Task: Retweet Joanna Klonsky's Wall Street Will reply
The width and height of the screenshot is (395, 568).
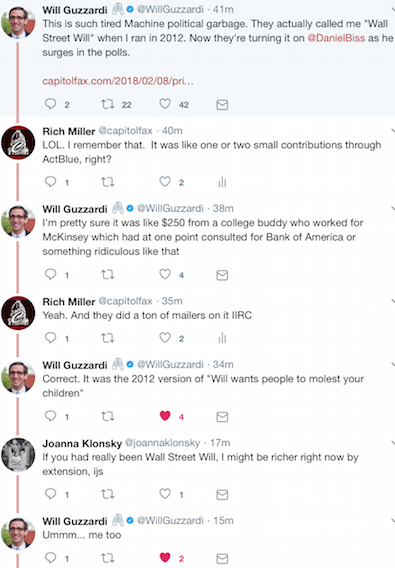Action: (108, 494)
